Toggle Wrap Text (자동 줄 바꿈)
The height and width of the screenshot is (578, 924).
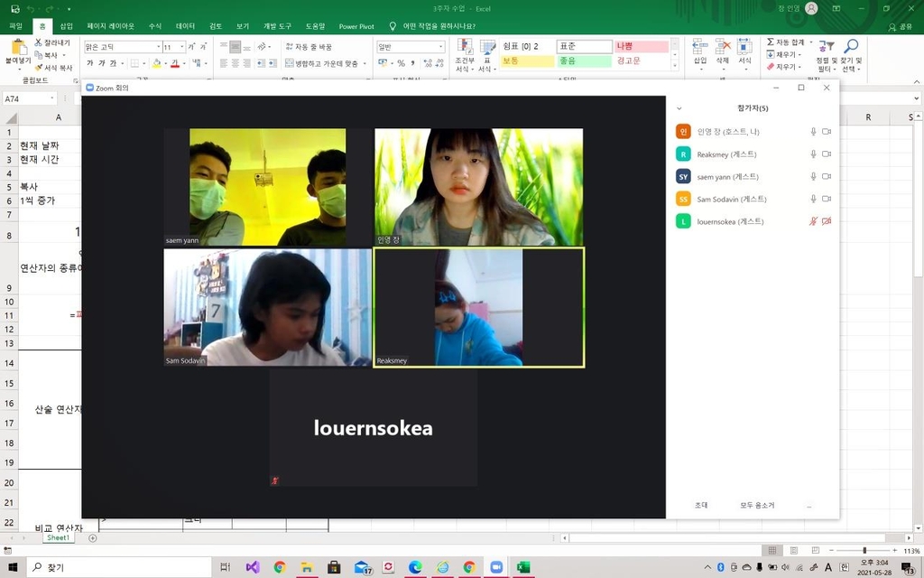(310, 47)
